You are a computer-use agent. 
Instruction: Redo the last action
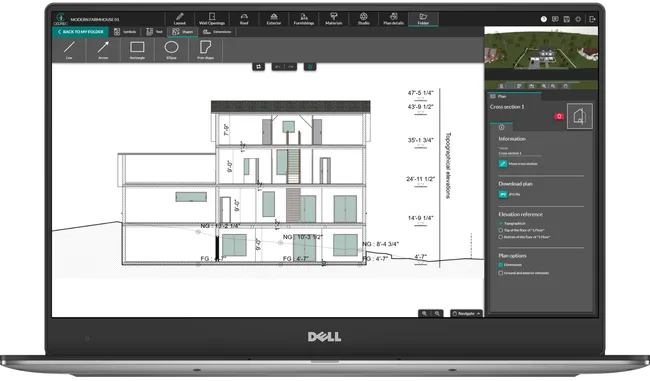coord(291,67)
